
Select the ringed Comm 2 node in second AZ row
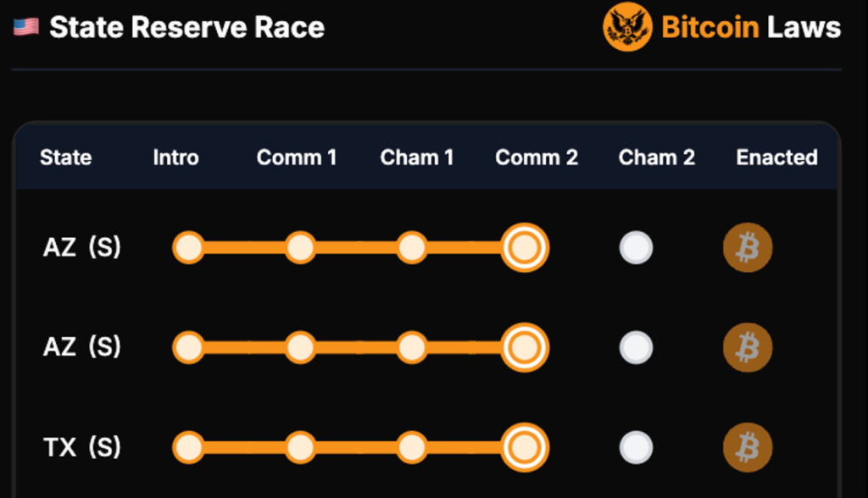(524, 347)
